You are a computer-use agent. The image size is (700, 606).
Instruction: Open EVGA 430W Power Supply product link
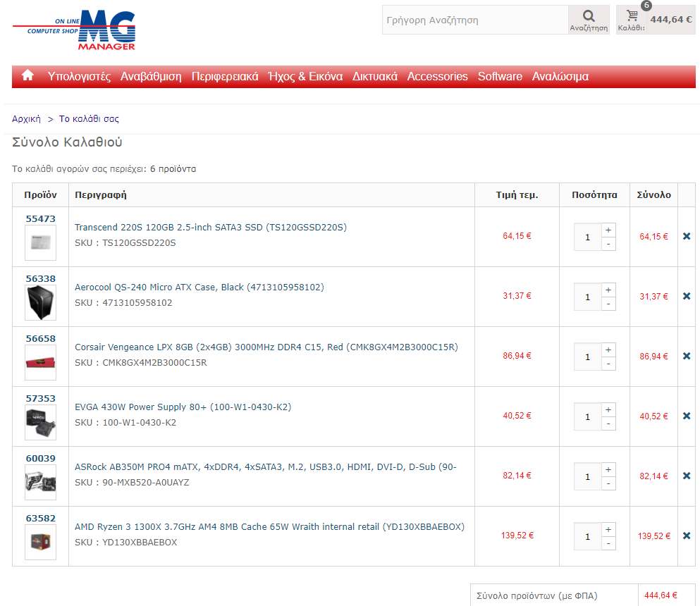(x=183, y=407)
